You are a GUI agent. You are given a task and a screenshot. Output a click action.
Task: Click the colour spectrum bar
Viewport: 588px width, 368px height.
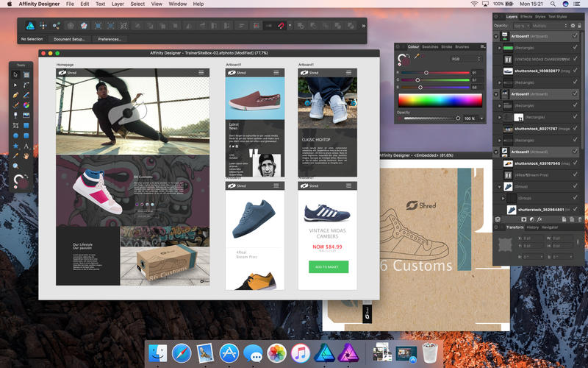coord(440,100)
